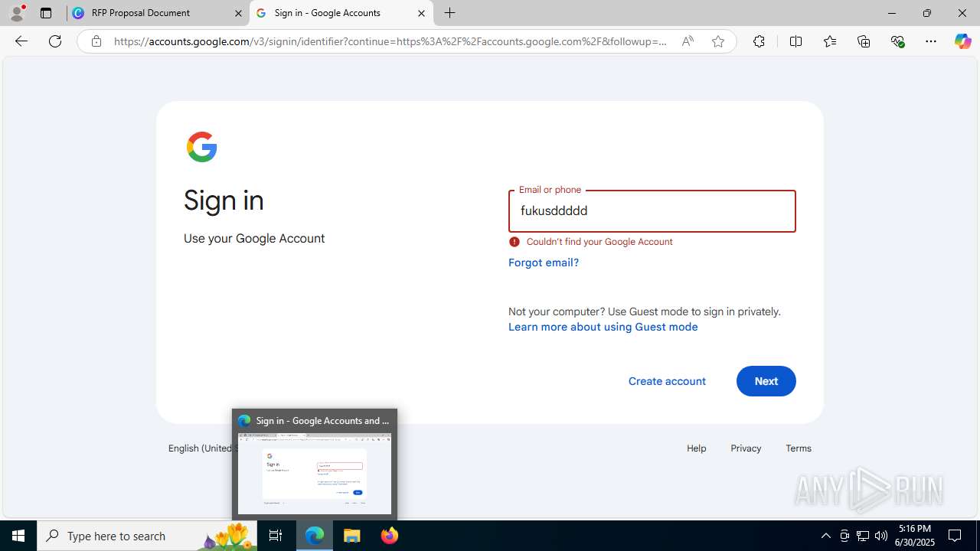Screen dimensions: 980x551
Task: Go back to the previous page
Action: click(21, 41)
